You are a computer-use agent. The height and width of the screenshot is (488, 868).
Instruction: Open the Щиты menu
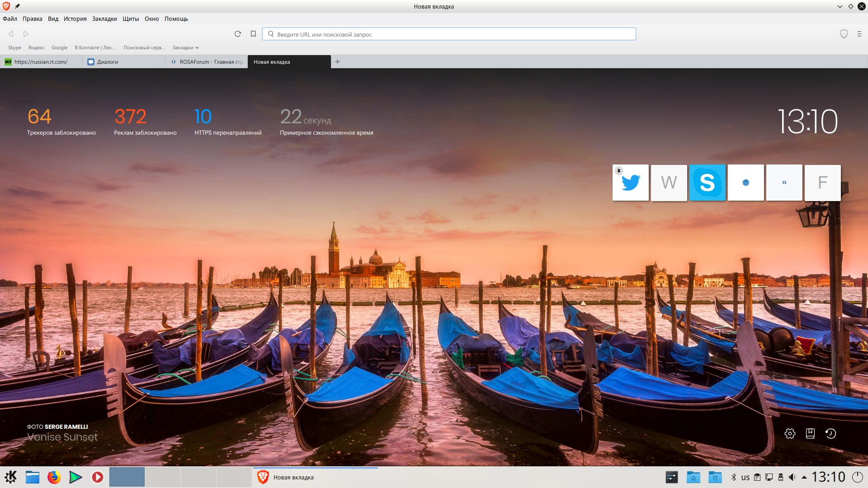tap(131, 19)
